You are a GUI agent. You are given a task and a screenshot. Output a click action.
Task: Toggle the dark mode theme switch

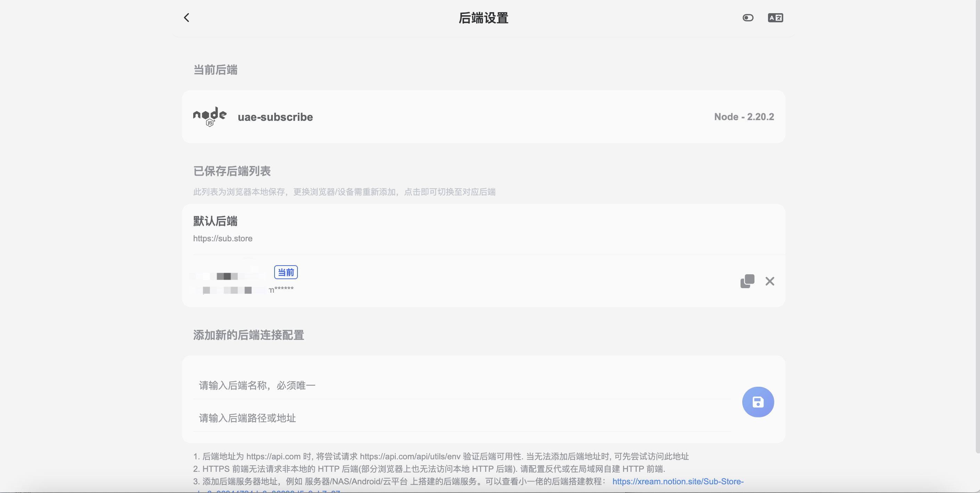click(748, 18)
